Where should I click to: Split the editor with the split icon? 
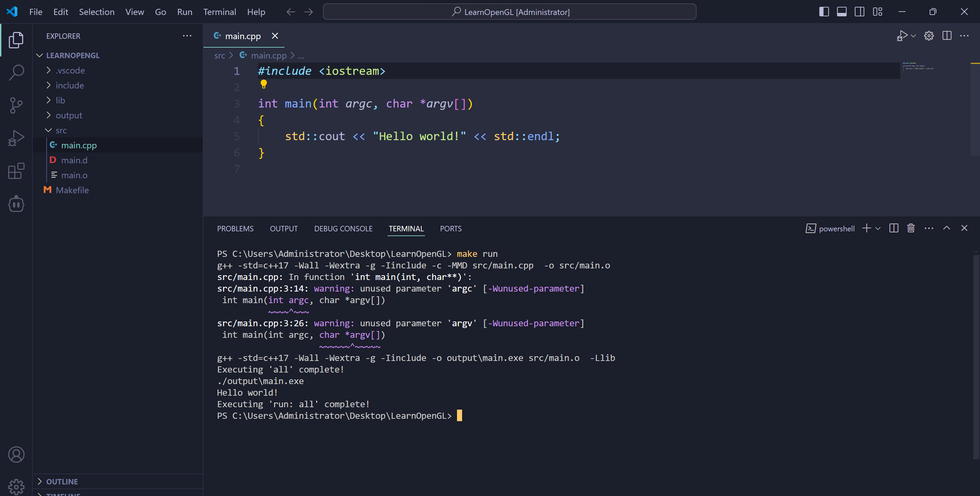point(947,36)
